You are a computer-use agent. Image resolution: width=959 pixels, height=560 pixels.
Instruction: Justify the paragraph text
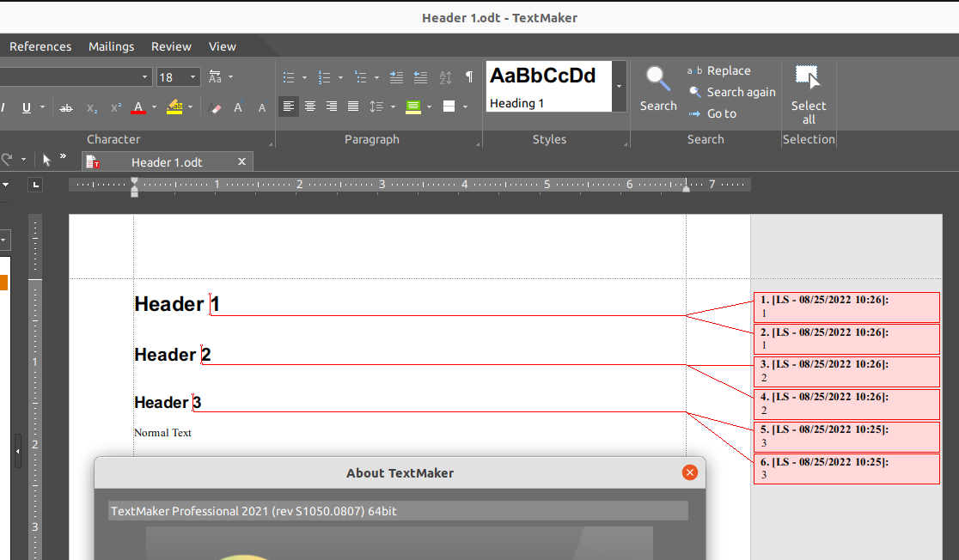tap(353, 107)
